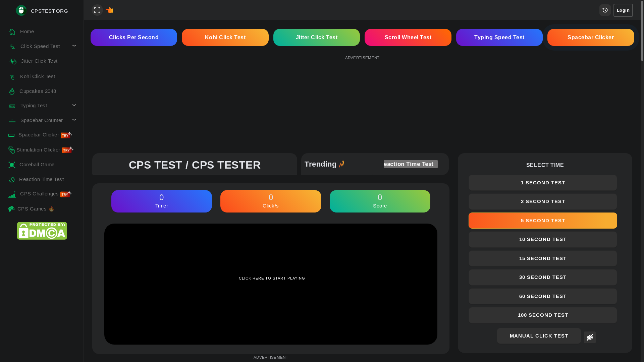Image resolution: width=644 pixels, height=362 pixels.
Task: Select the 10 SECOND TEST option
Action: point(543,239)
